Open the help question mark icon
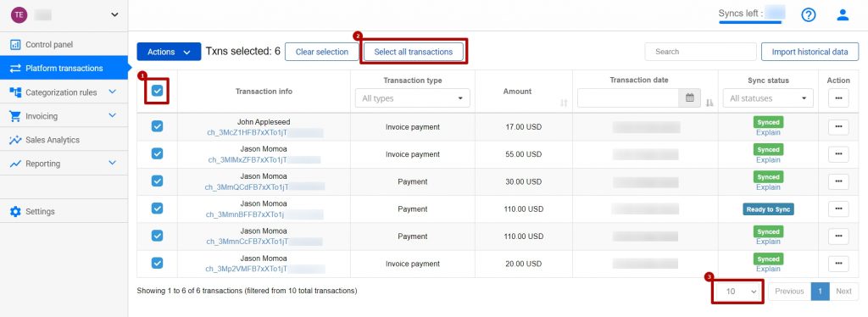868x317 pixels. click(808, 15)
